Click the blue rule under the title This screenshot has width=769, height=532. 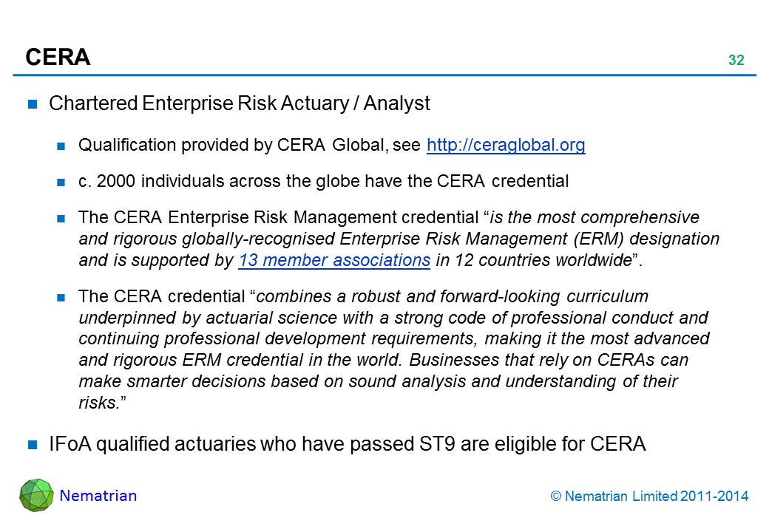pos(384,75)
